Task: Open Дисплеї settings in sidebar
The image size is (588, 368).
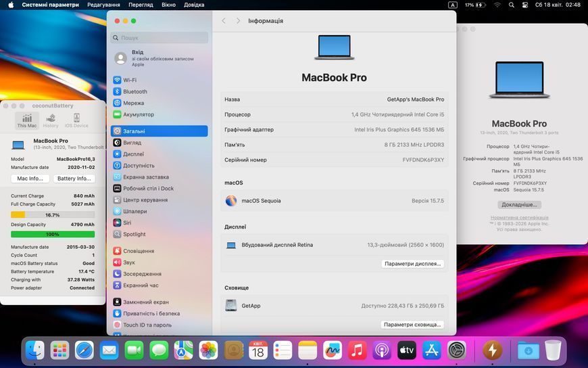Action: pyautogui.click(x=134, y=154)
